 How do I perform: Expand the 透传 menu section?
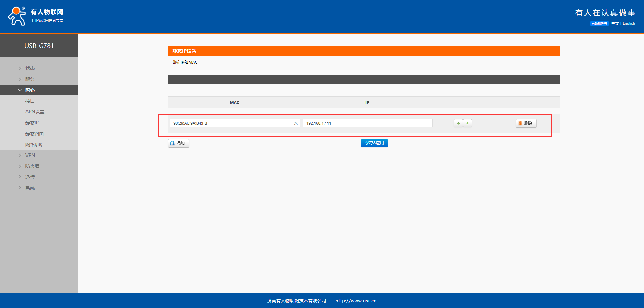point(30,177)
